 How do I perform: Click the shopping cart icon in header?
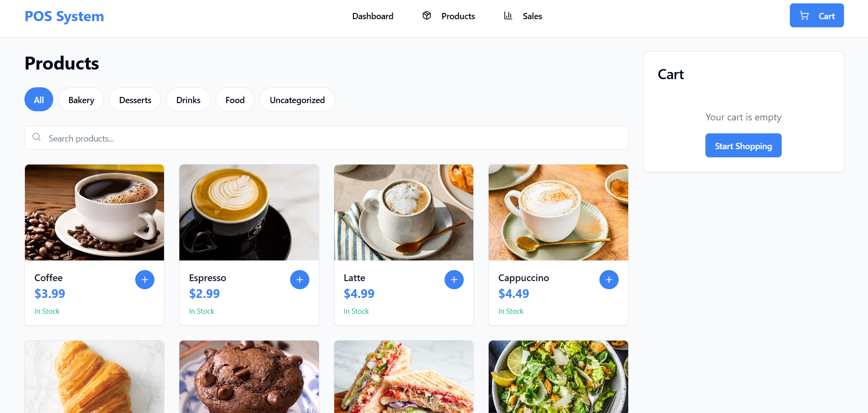[x=804, y=16]
